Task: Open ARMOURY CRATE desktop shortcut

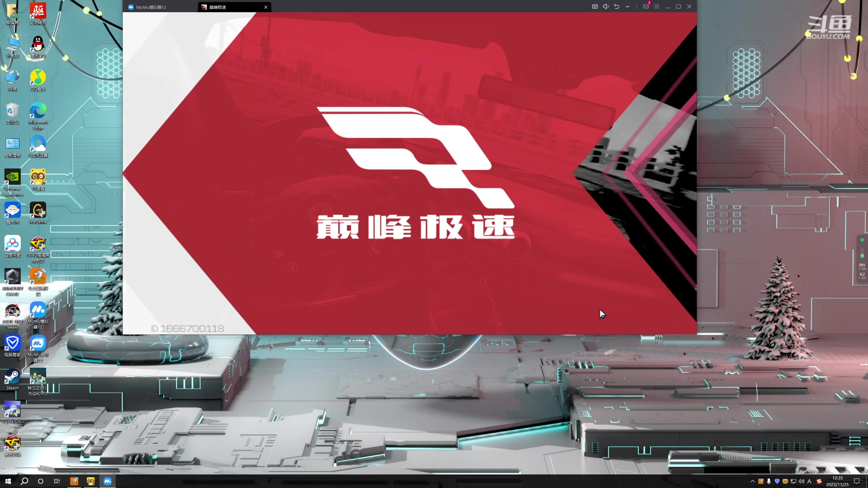Action: point(13,282)
